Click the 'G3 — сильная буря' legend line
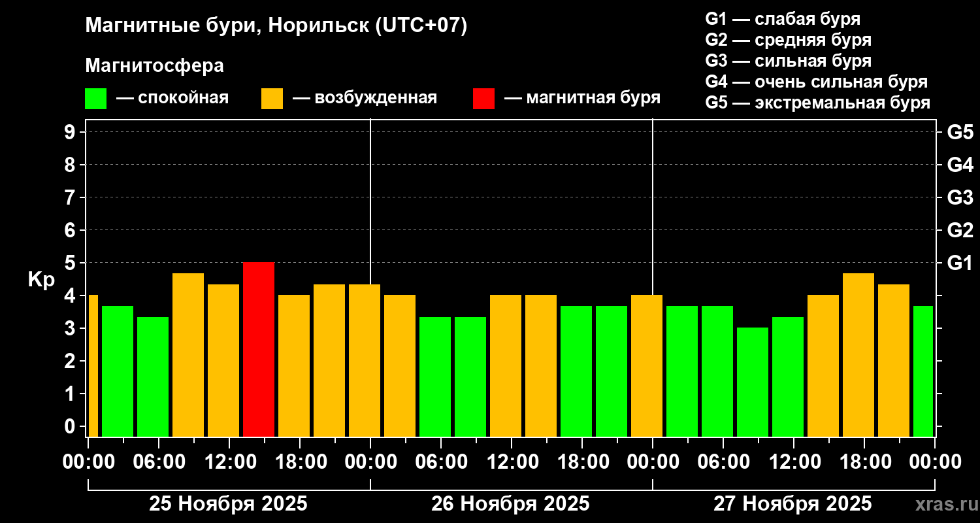The width and height of the screenshot is (980, 523). (x=788, y=61)
